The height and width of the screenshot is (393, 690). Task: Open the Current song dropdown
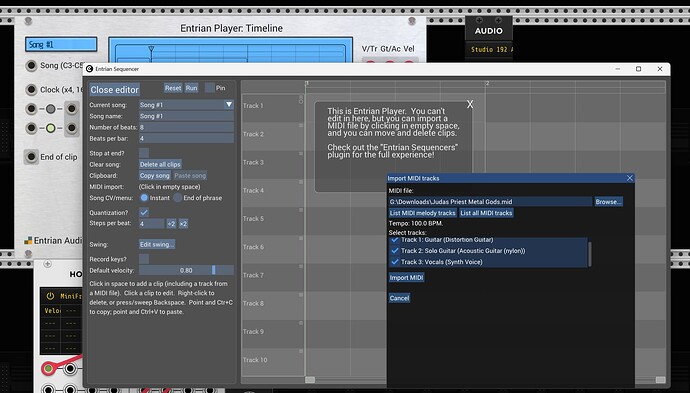(187, 105)
